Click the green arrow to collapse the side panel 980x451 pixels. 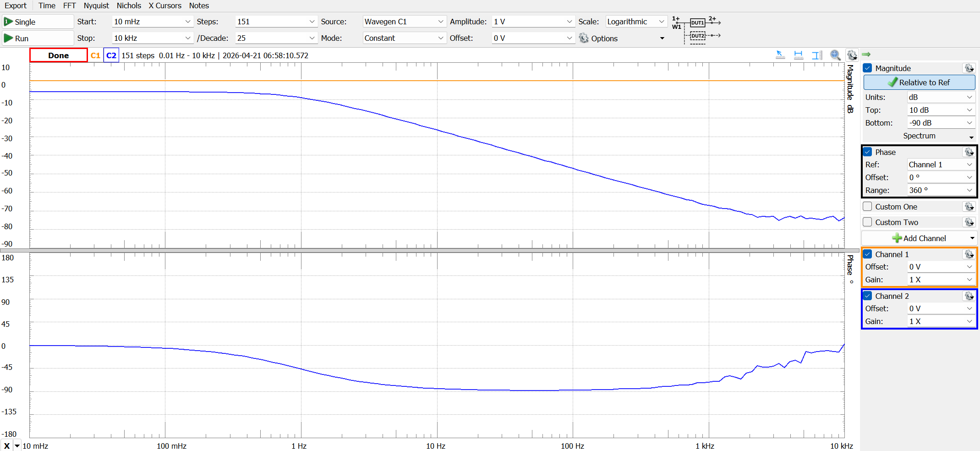pyautogui.click(x=866, y=55)
